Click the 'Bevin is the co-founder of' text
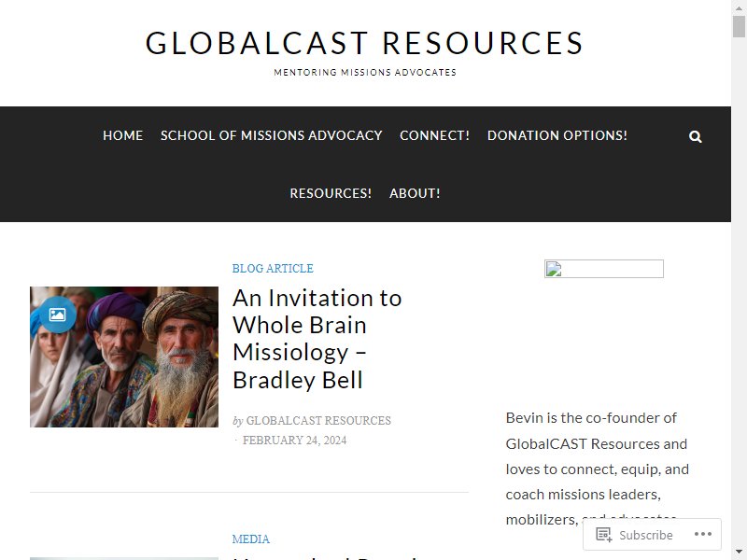Image resolution: width=747 pixels, height=560 pixels. [x=591, y=417]
